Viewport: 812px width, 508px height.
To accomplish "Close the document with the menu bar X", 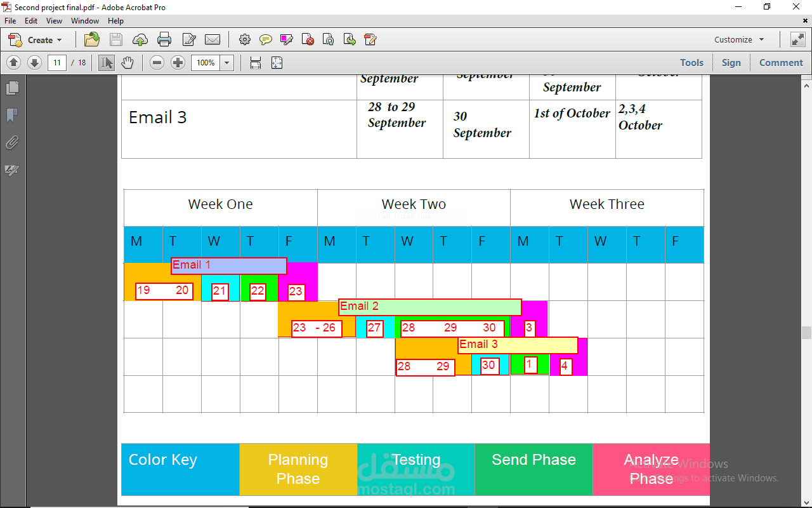I will point(805,21).
